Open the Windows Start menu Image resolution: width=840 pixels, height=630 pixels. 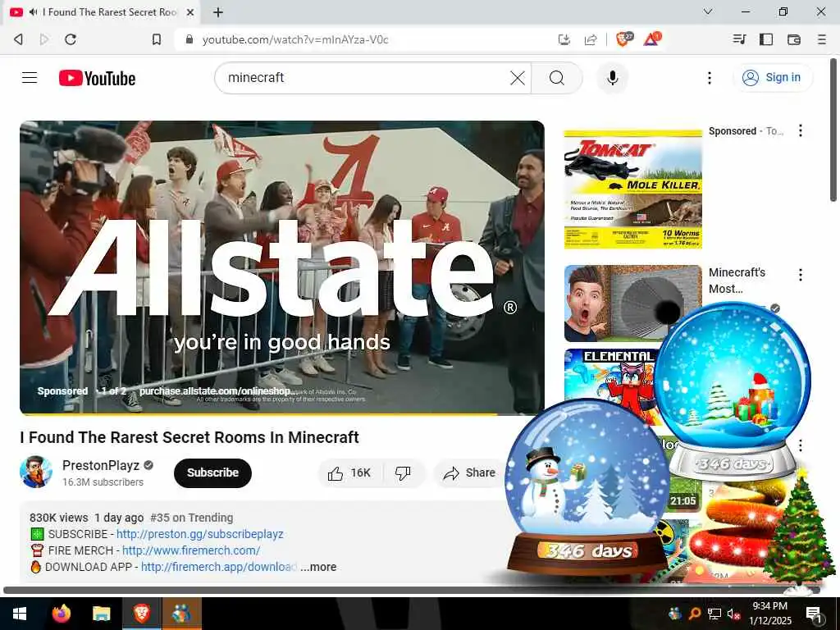[x=20, y=614]
